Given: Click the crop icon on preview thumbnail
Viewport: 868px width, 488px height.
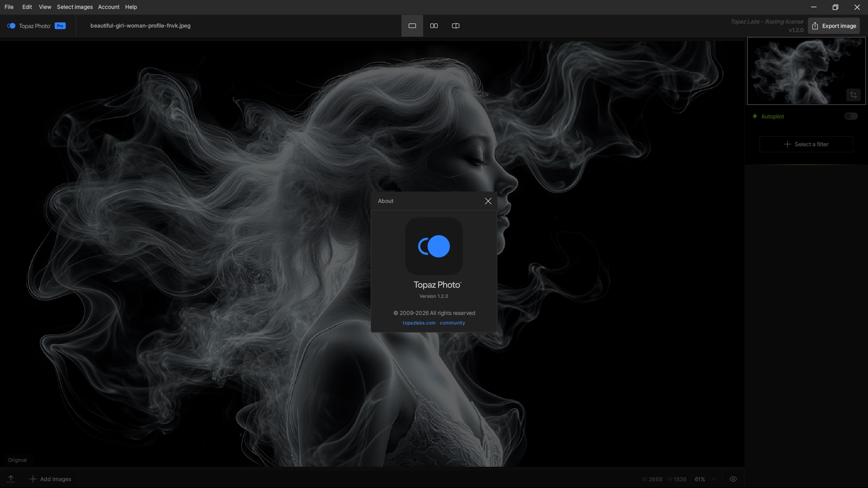Looking at the screenshot, I should tap(853, 95).
